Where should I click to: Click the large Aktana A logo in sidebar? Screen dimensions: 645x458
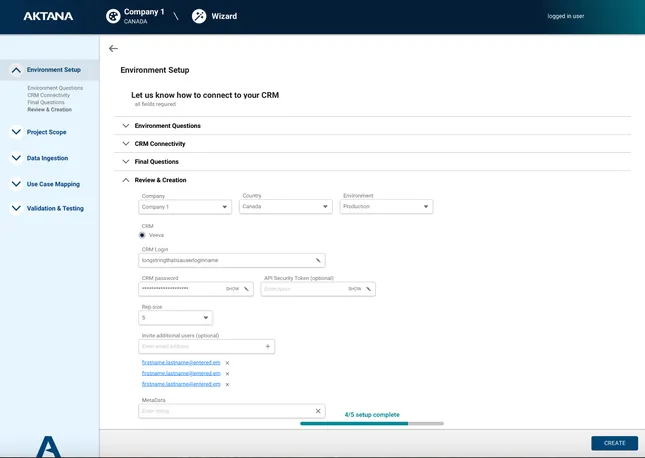click(x=49, y=446)
